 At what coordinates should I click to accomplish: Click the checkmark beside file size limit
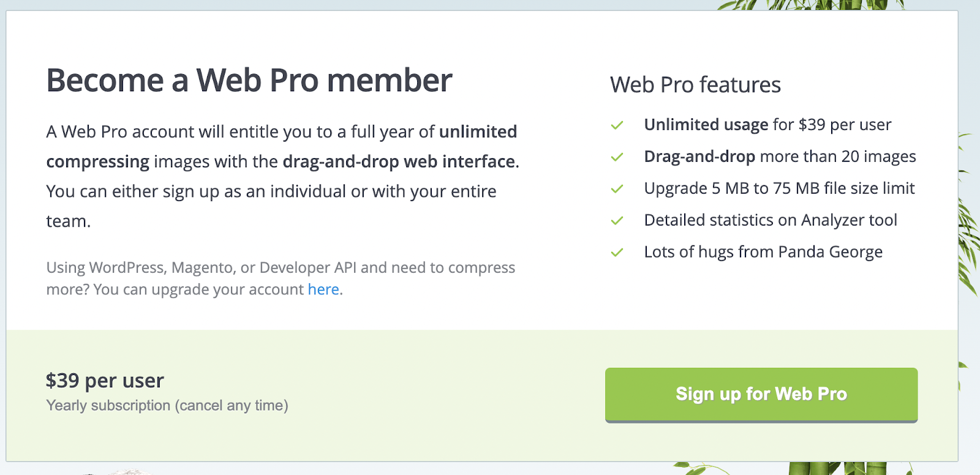point(617,189)
